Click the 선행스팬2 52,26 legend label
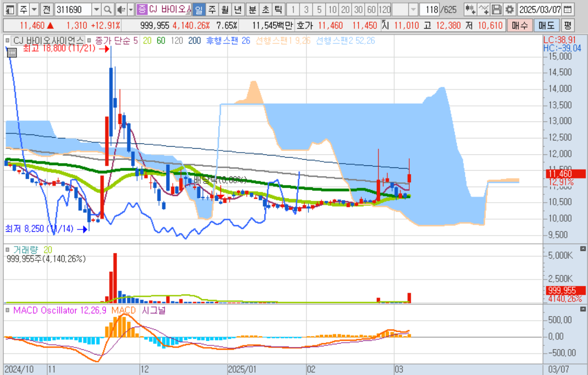The image size is (588, 375). coord(346,41)
